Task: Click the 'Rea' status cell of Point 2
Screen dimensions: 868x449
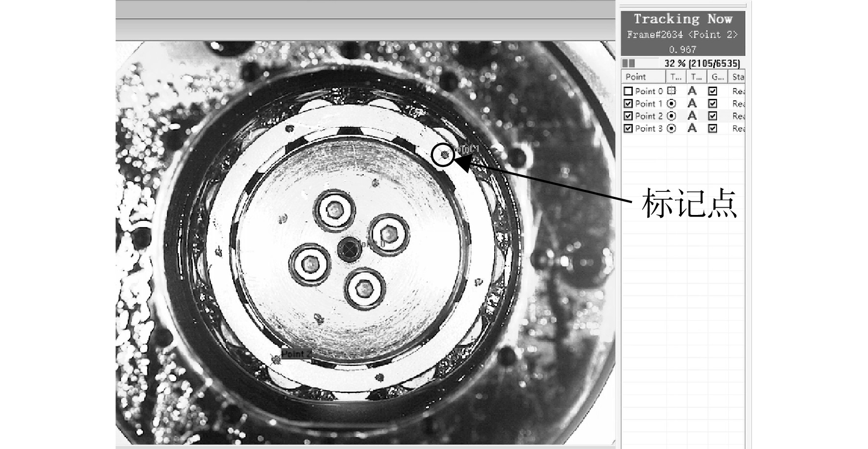Action: [x=738, y=116]
